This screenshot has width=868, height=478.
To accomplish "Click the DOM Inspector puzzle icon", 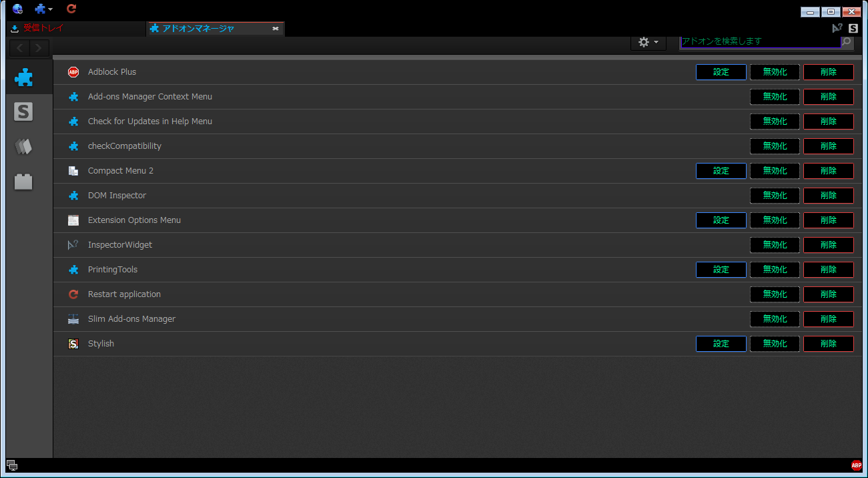I will (x=73, y=196).
